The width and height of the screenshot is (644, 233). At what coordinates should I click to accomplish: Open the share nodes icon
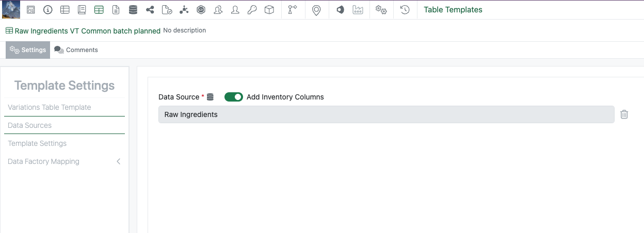[x=150, y=10]
